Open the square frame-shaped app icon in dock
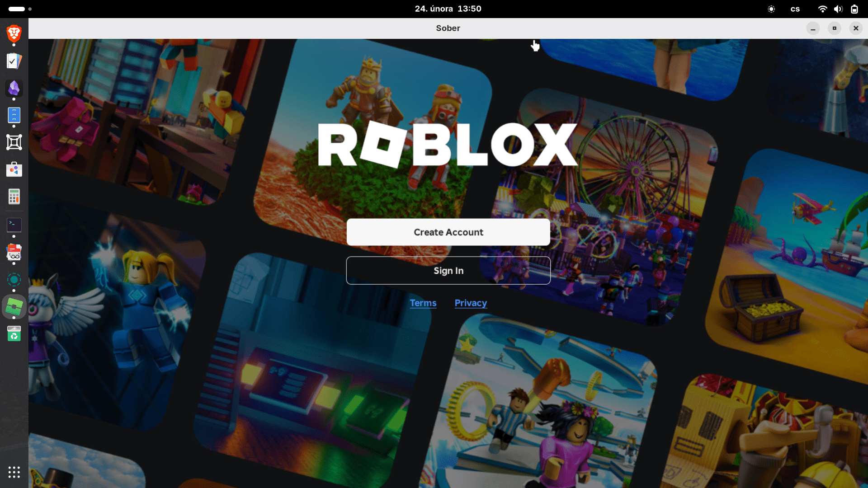Screen dimensions: 868x488 (x=14, y=142)
